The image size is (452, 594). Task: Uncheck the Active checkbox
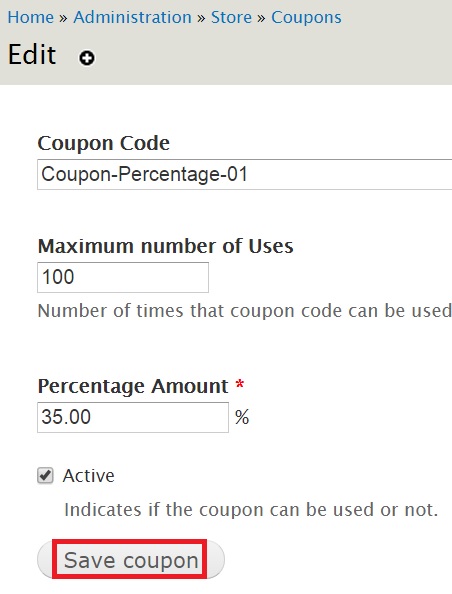(45, 475)
